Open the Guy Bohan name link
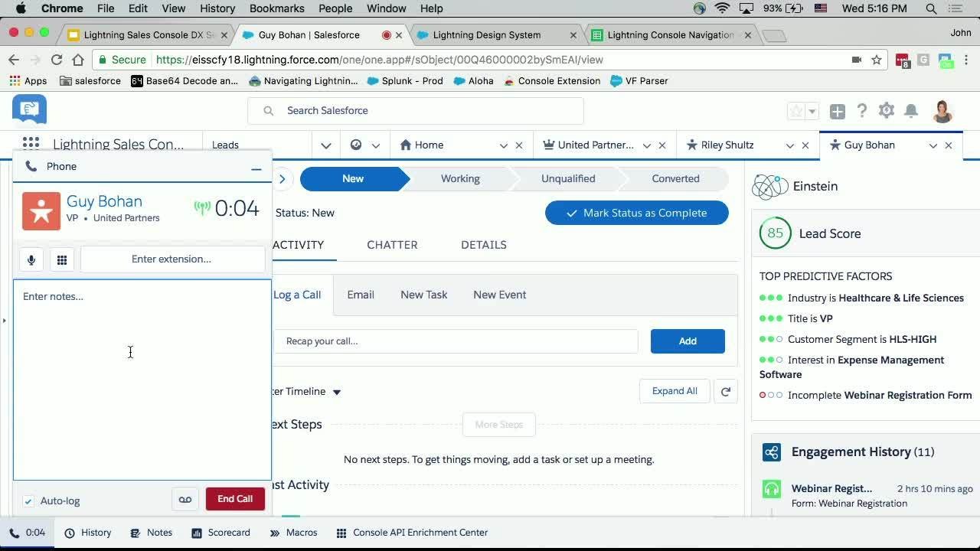980x551 pixels. point(104,201)
